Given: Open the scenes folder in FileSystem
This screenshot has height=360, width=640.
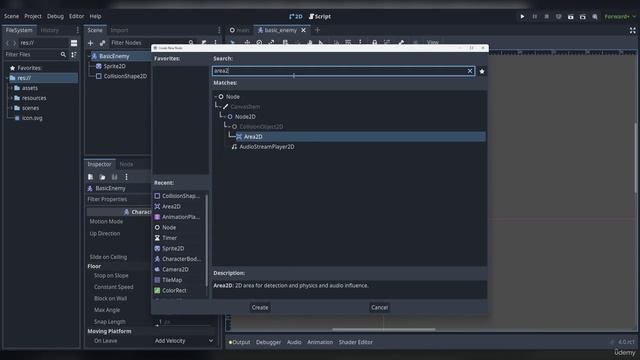Looking at the screenshot, I should (30, 108).
